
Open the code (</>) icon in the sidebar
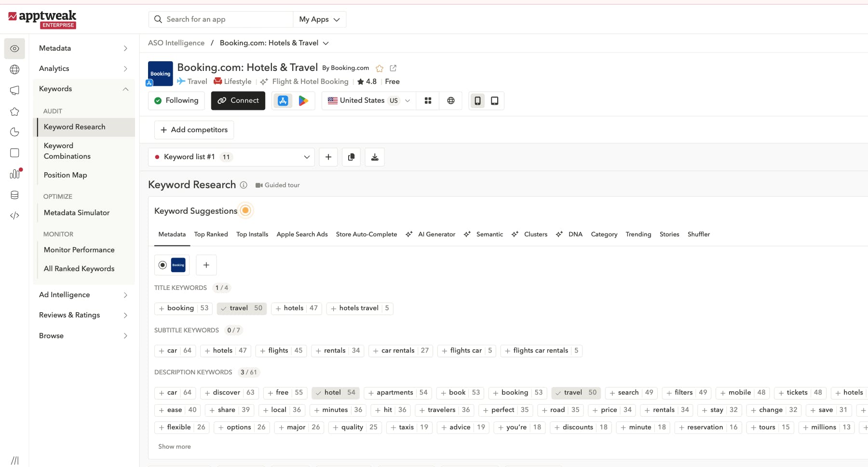point(14,216)
